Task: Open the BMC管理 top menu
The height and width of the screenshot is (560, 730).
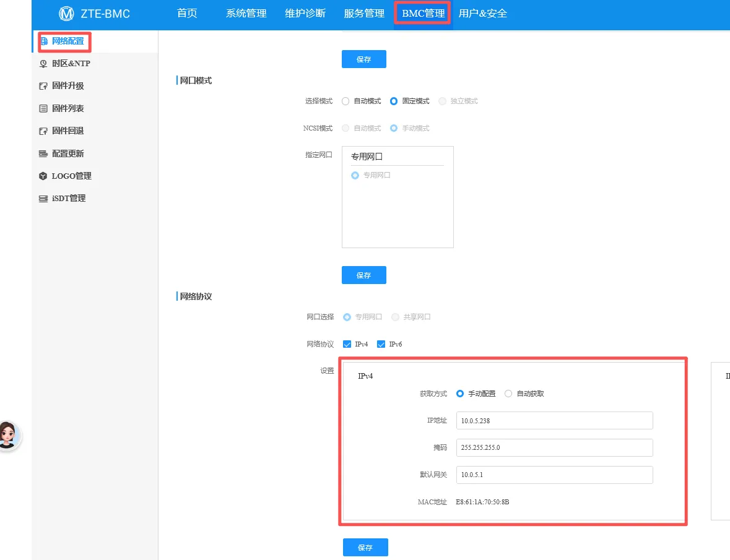Action: coord(423,14)
